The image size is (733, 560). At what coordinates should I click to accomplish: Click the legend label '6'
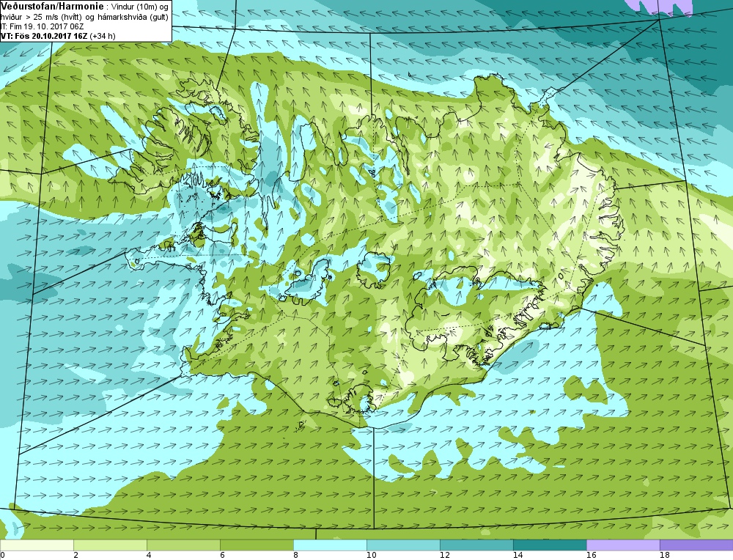(x=222, y=556)
